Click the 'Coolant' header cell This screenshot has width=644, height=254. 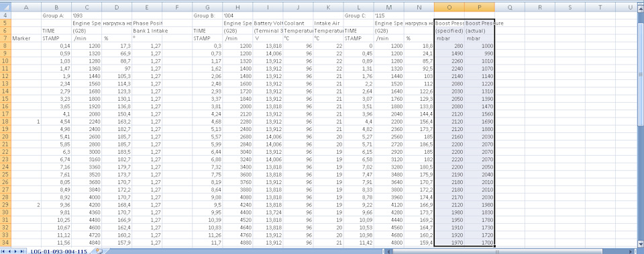pos(298,23)
